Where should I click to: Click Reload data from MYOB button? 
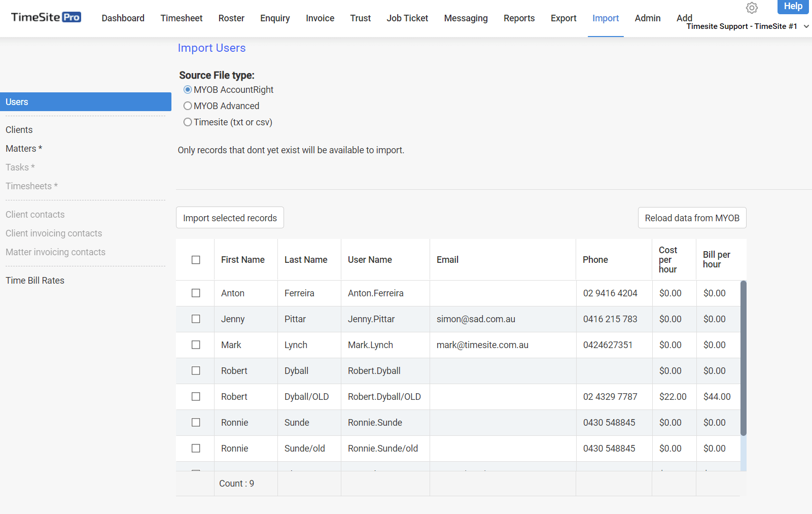pyautogui.click(x=692, y=218)
